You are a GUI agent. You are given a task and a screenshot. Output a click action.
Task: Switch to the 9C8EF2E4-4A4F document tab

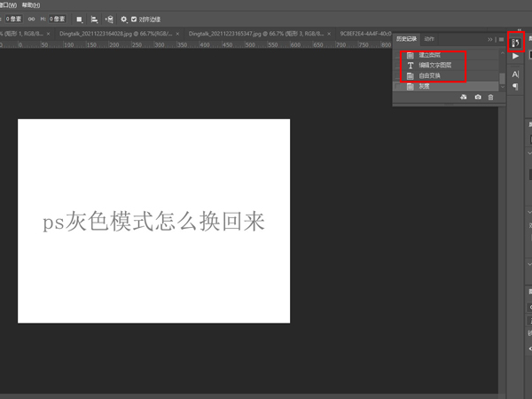(x=365, y=34)
